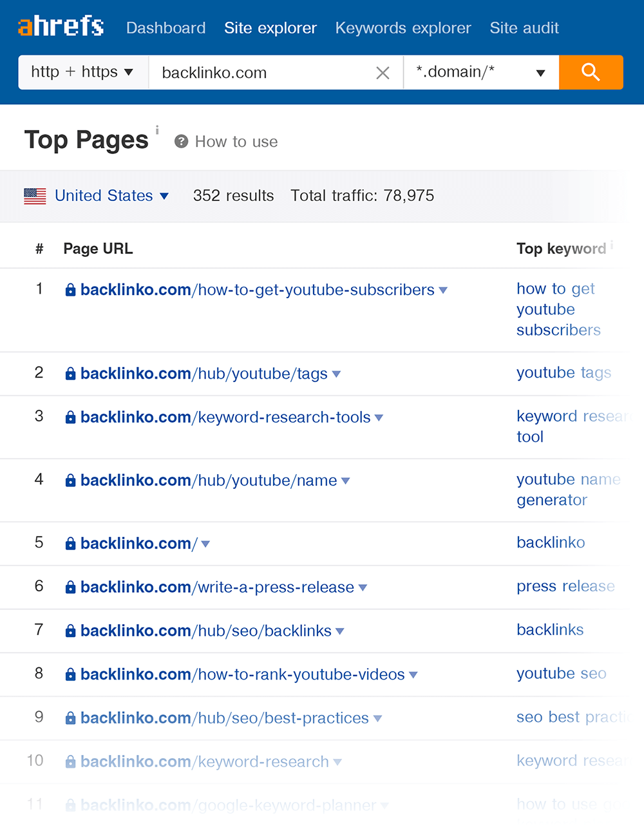Click the lock icon for hub/seo/backlinks
The image size is (644, 829).
[71, 632]
